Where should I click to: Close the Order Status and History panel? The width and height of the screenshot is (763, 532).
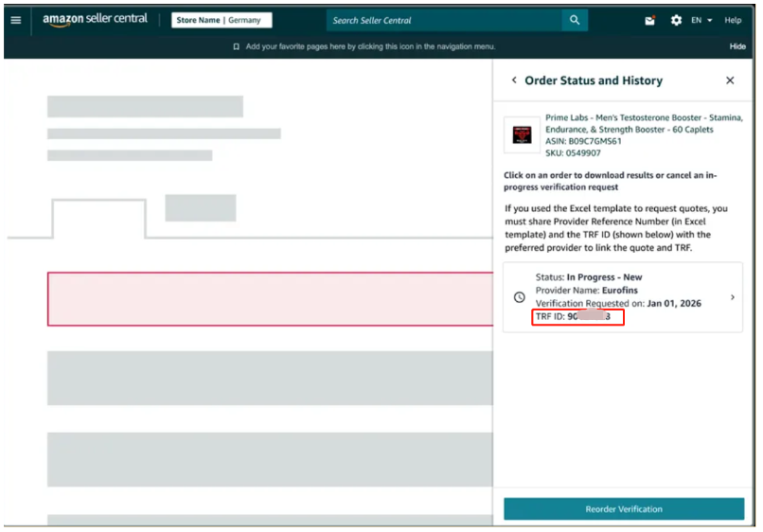coord(730,80)
